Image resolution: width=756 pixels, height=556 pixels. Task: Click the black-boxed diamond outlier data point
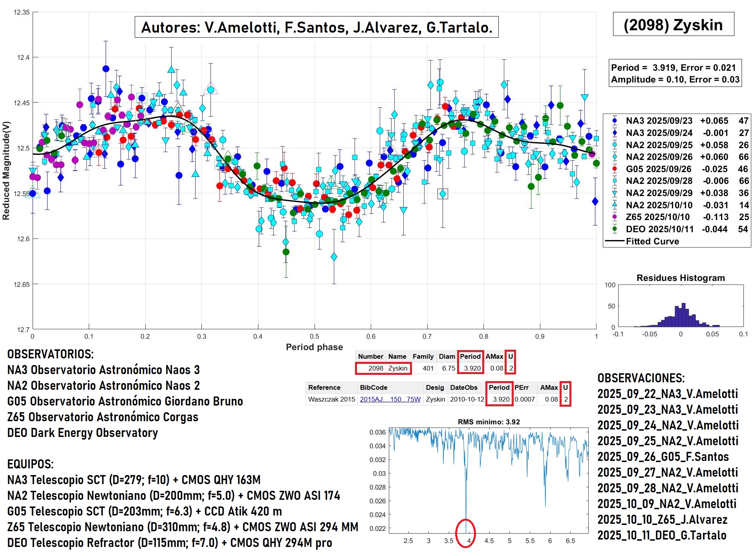[x=443, y=194]
